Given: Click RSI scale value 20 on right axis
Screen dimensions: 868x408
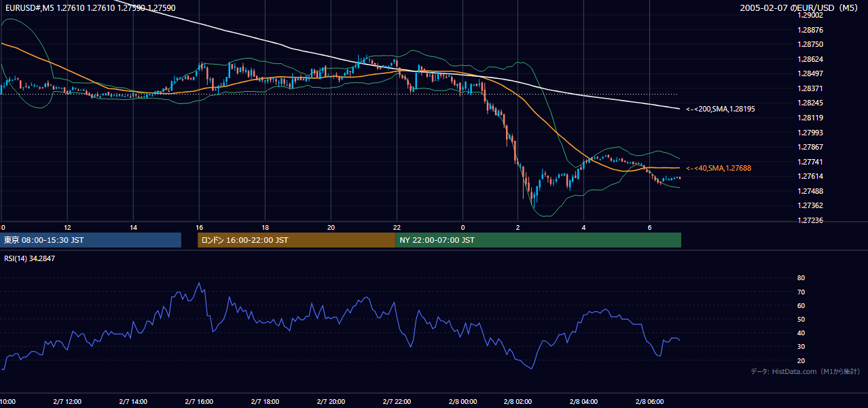Looking at the screenshot, I should 801,360.
